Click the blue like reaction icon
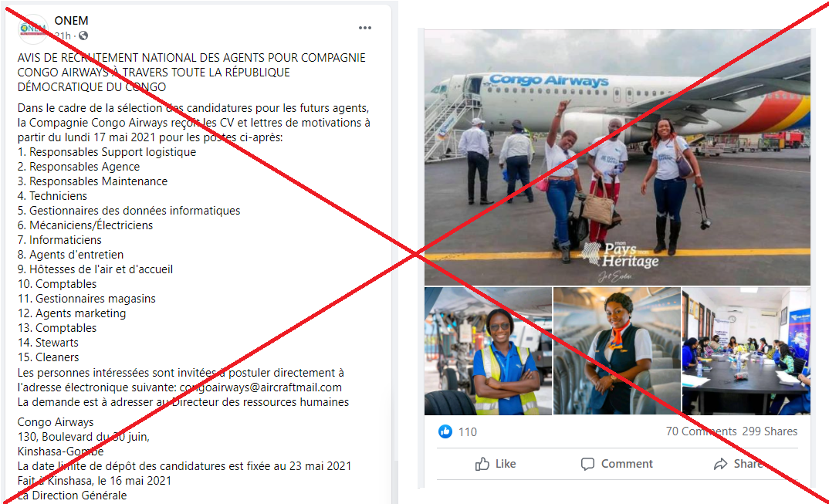The height and width of the screenshot is (504, 829). [445, 431]
